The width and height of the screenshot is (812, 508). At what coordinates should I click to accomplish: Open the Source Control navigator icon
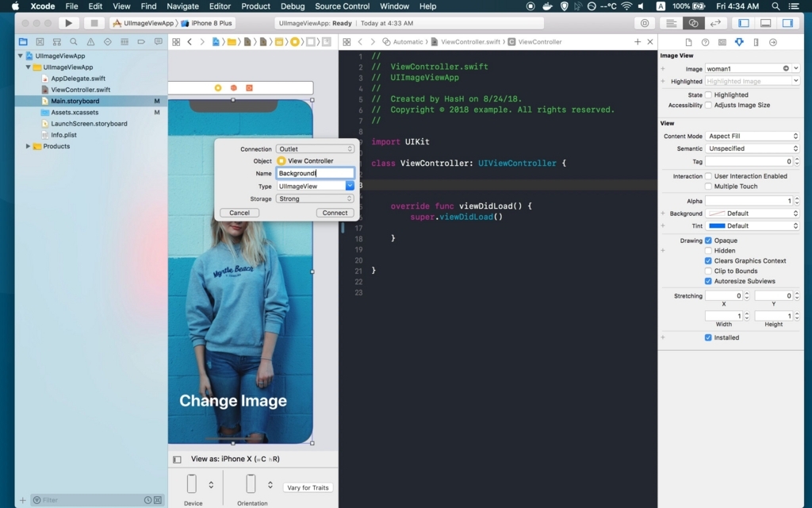[40, 42]
